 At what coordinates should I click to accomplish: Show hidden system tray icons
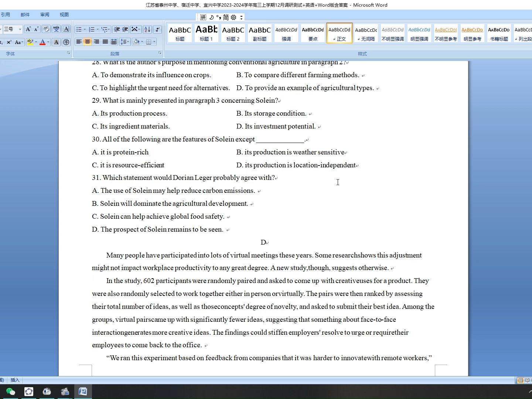[530, 391]
